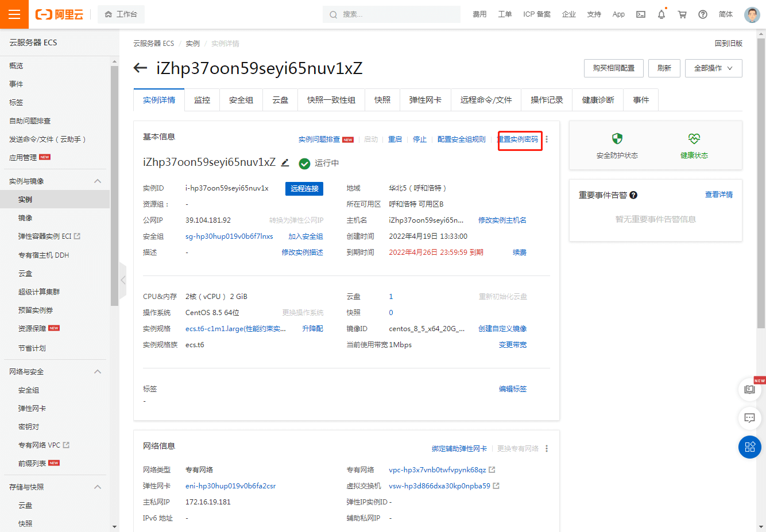Viewport: 766px width, 532px height.
Task: Collapse the left sidebar handle
Action: 123,280
